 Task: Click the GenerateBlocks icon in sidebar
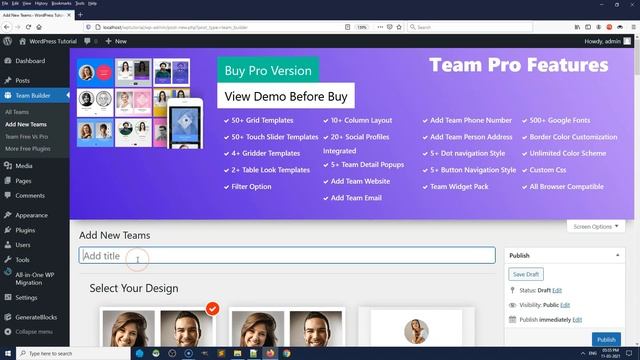click(x=8, y=317)
